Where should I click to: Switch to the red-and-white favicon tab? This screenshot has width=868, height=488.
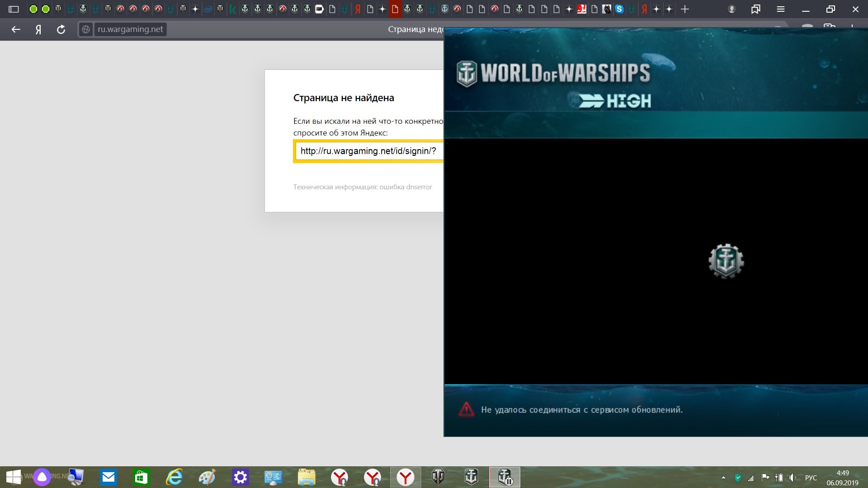point(582,9)
